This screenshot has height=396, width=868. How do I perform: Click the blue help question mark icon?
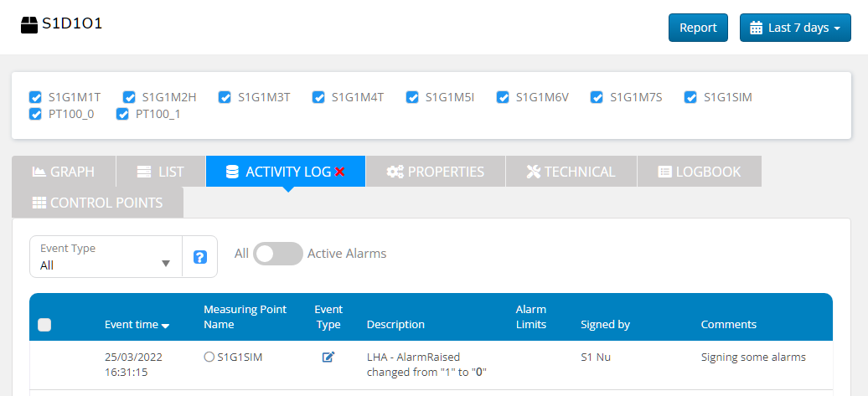(200, 257)
